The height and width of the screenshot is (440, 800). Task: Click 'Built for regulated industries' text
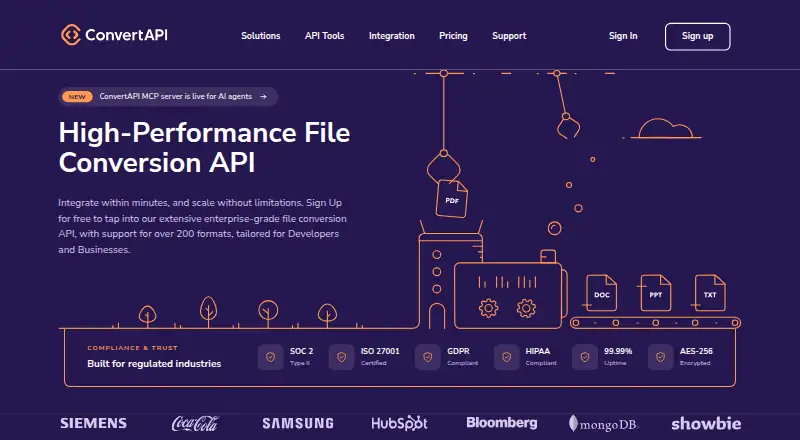point(154,363)
